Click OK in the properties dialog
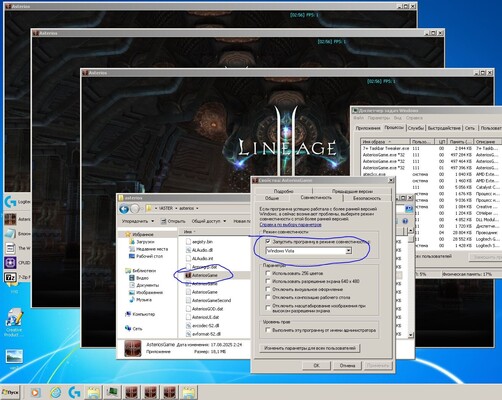 (316, 366)
